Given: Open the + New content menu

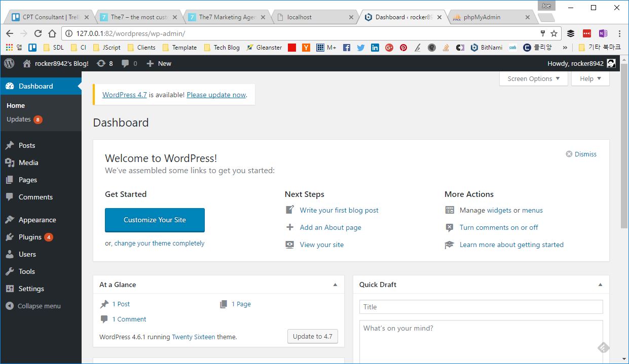Looking at the screenshot, I should (159, 63).
